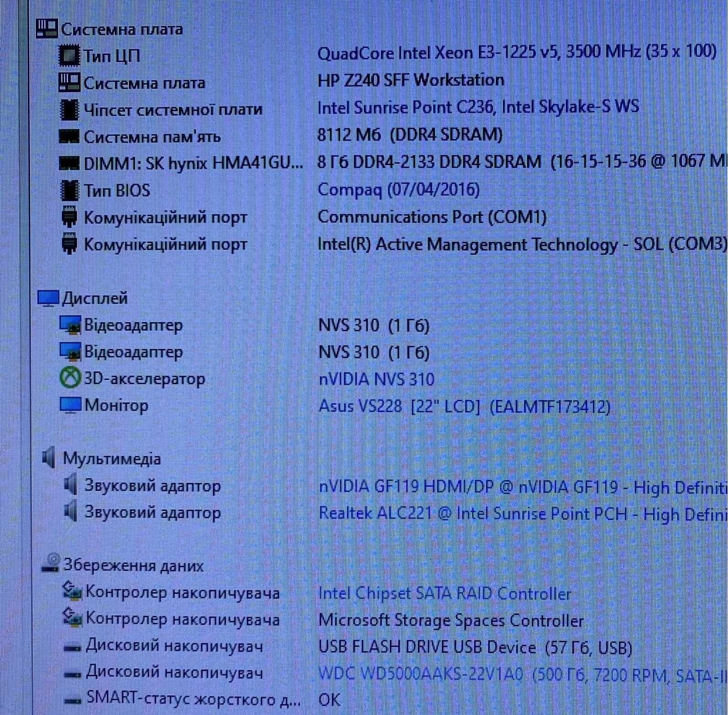Select value USB FLASH DRIVE USB Device
This screenshot has height=715, width=728.
(476, 647)
